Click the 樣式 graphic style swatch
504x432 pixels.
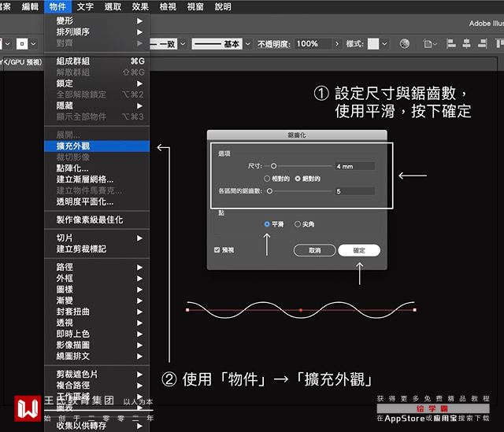373,44
